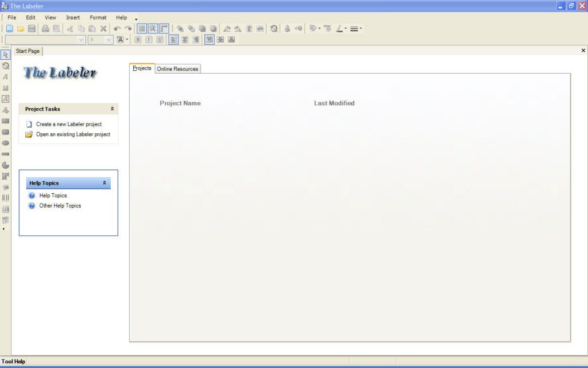
Task: Open the View menu
Action: [x=51, y=18]
